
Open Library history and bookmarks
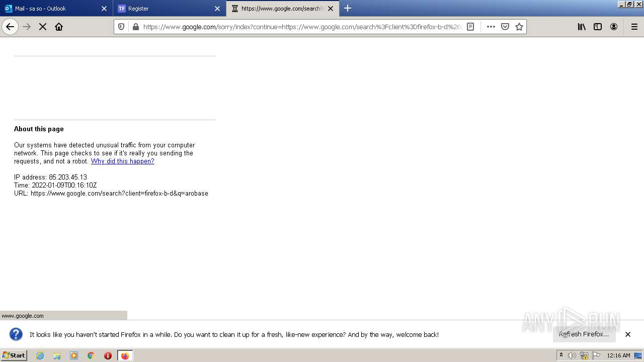(582, 27)
